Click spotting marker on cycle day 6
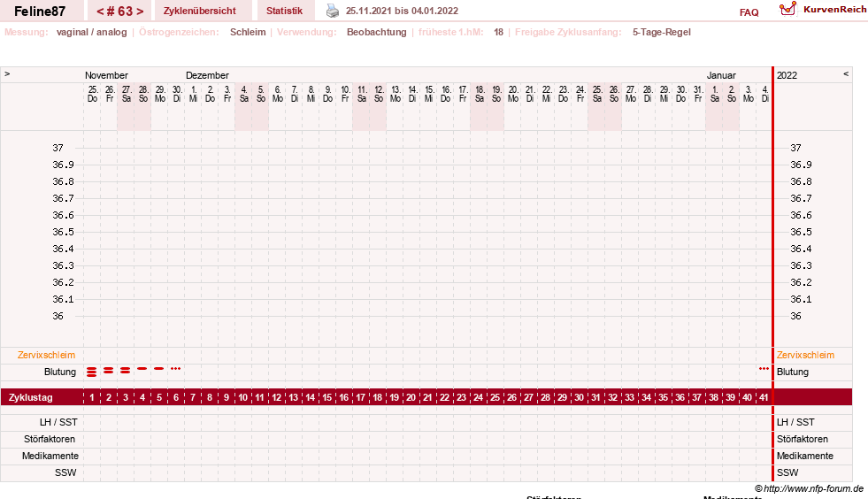 pyautogui.click(x=175, y=368)
